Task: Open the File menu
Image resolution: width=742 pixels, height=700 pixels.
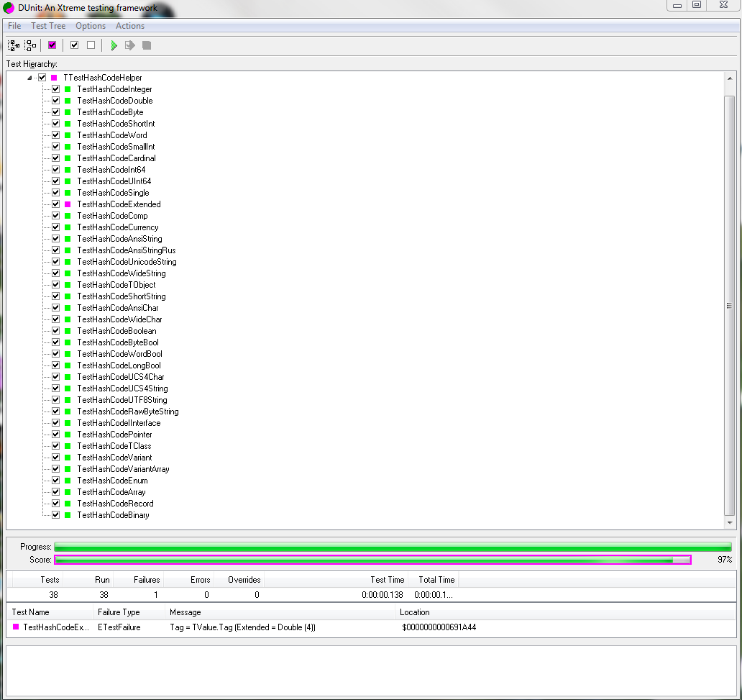Action: pos(14,26)
